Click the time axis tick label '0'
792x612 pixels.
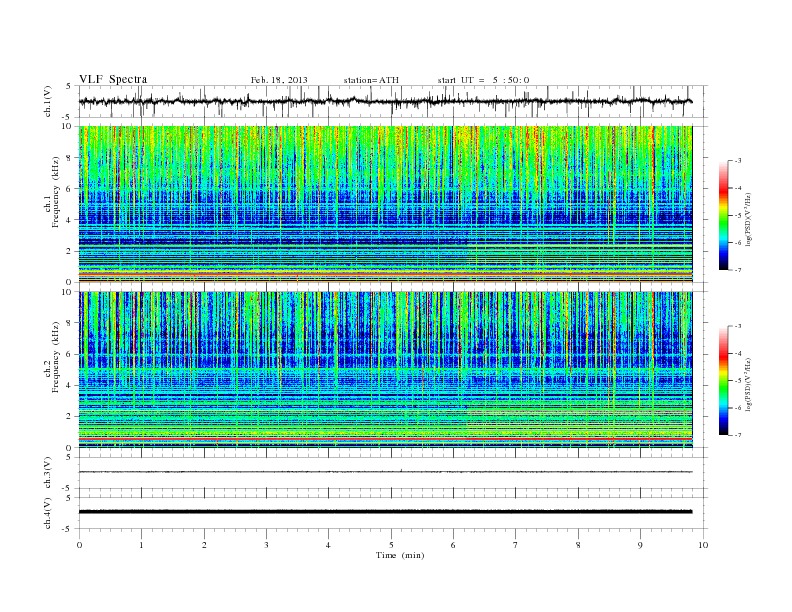point(79,545)
